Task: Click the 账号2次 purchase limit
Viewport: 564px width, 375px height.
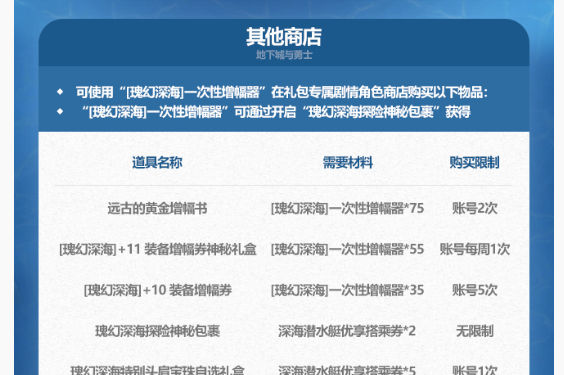Action: 475,208
